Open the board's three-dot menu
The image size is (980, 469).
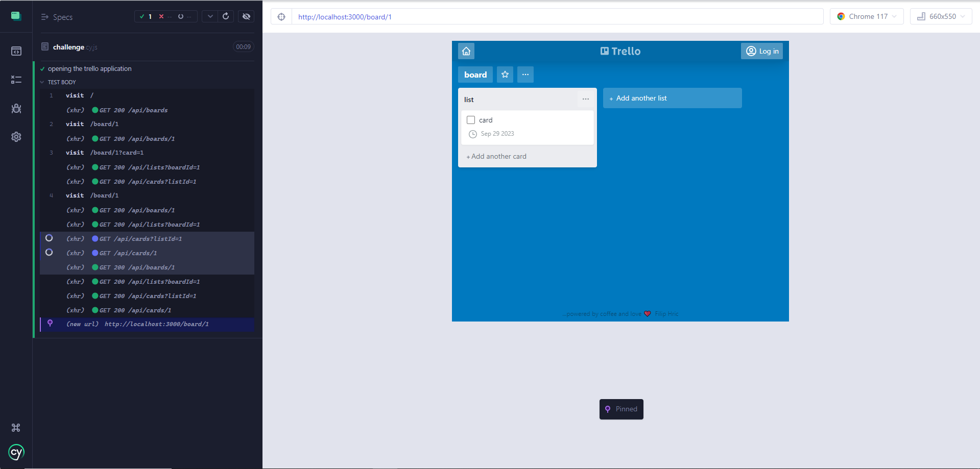click(x=525, y=75)
